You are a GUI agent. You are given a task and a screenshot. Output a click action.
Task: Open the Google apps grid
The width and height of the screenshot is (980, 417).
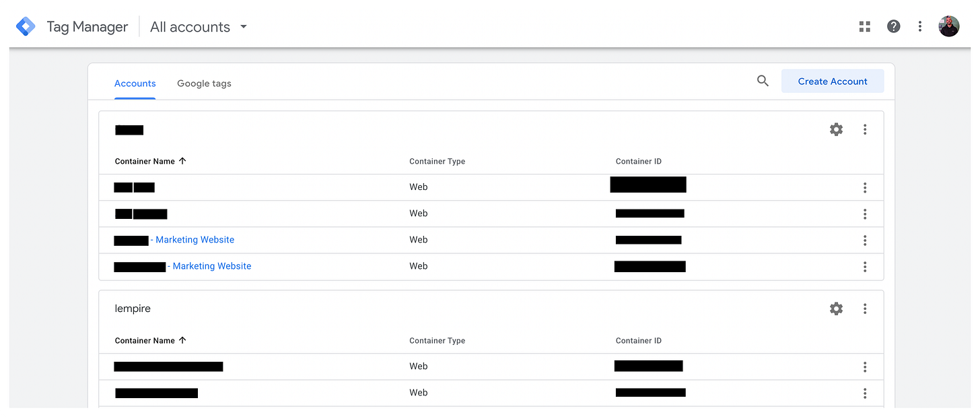(x=865, y=27)
